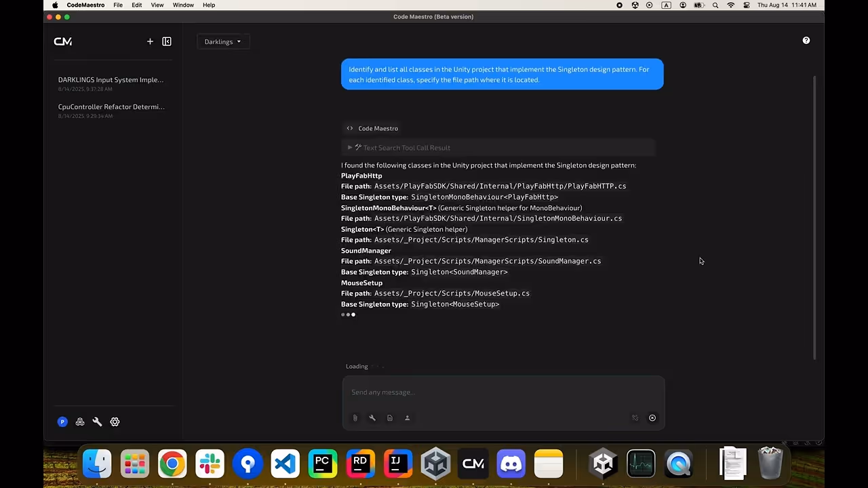Viewport: 868px width, 488px height.
Task: Open QuickTime Player from dock
Action: tap(679, 464)
